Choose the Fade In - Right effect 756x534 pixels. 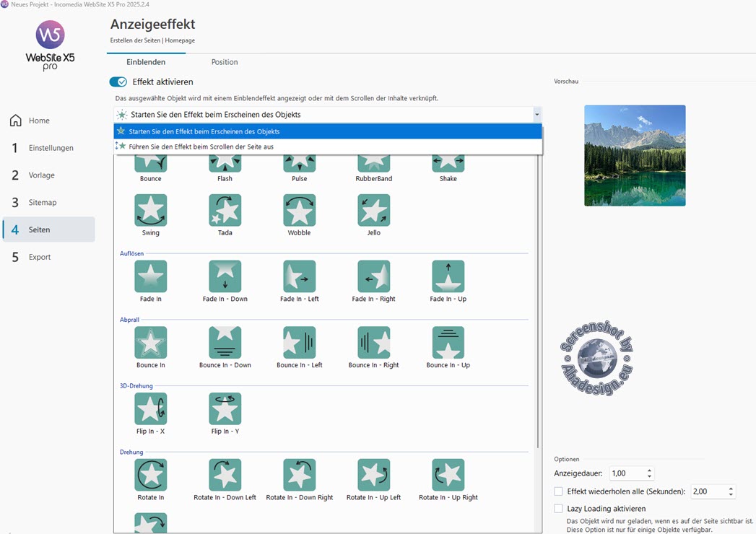point(373,276)
